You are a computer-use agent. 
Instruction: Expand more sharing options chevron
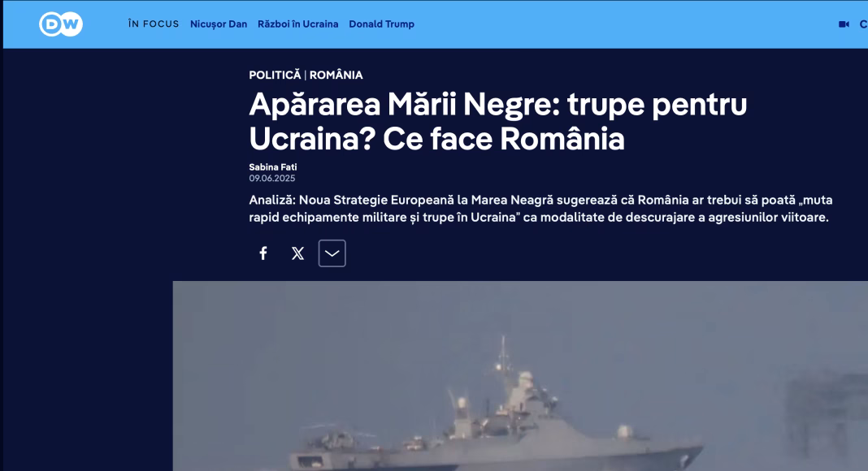click(x=332, y=253)
